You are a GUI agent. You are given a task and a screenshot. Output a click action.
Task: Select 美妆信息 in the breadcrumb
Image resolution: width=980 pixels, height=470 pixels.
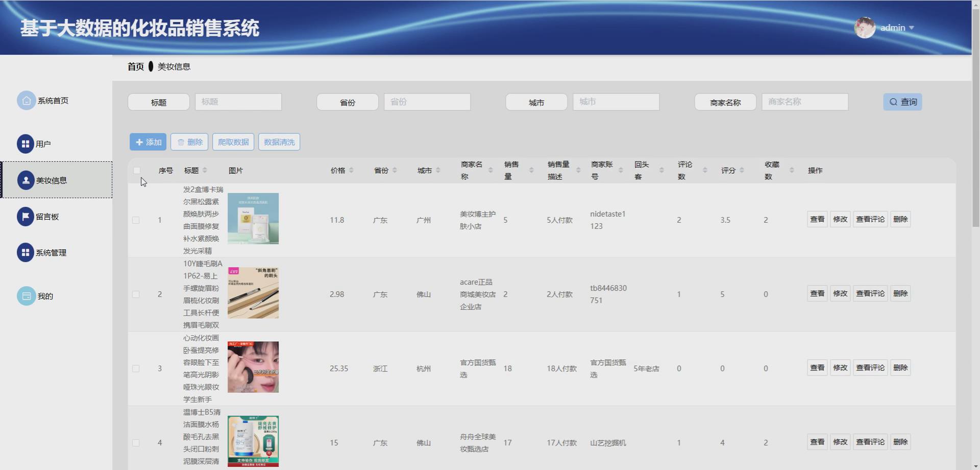click(x=173, y=66)
